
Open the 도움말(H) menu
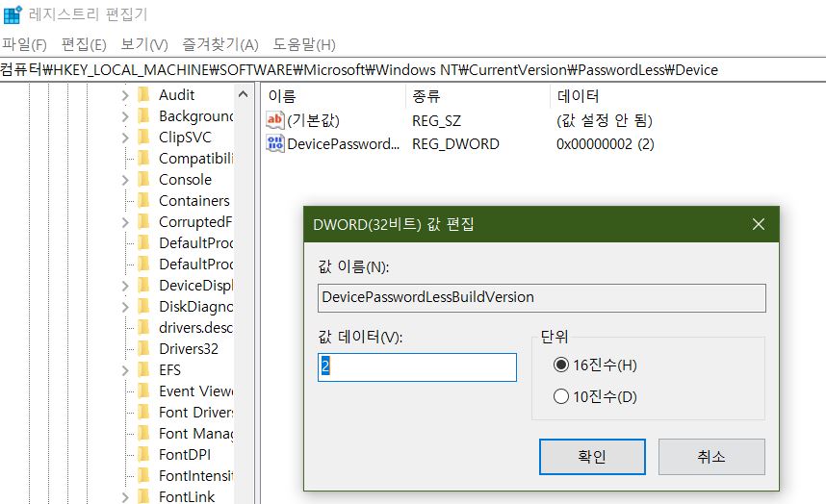click(x=304, y=44)
